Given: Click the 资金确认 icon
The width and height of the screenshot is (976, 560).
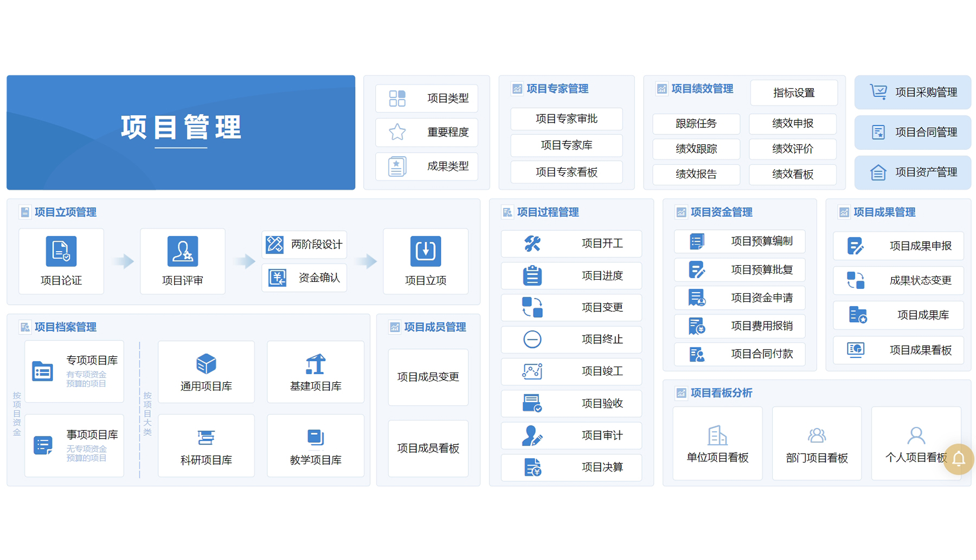Looking at the screenshot, I should pos(276,278).
